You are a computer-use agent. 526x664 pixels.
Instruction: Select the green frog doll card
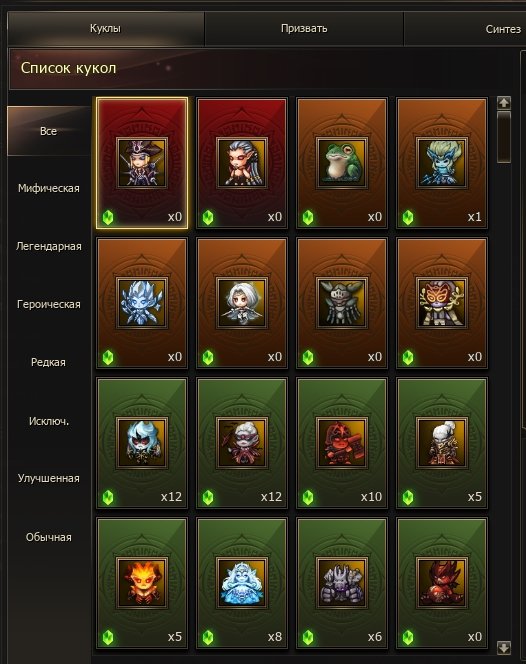pos(342,163)
